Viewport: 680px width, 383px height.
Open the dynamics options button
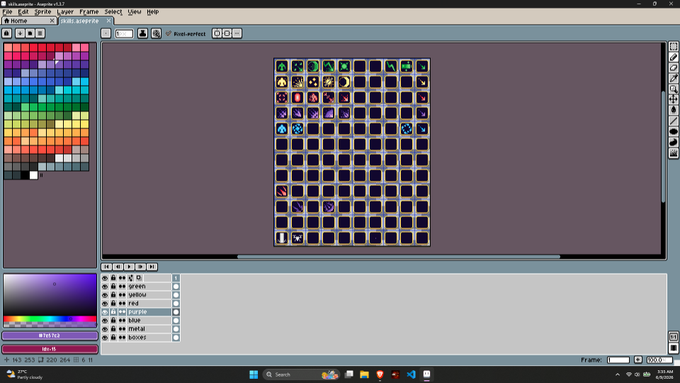click(x=156, y=33)
